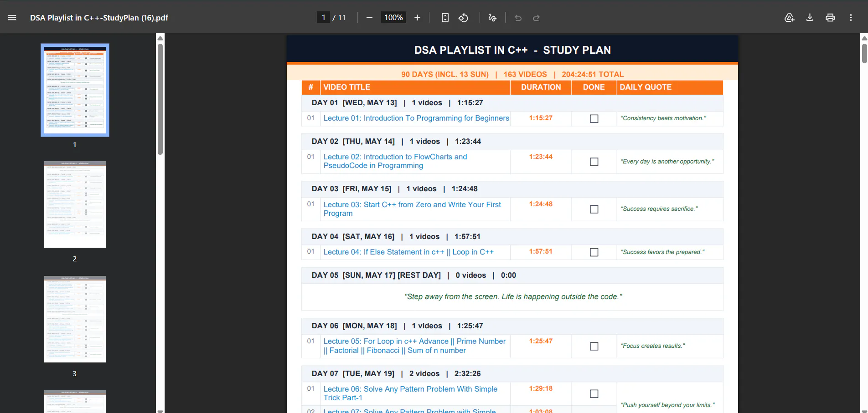
Task: Check the Done box for Lecture 01
Action: coord(594,118)
